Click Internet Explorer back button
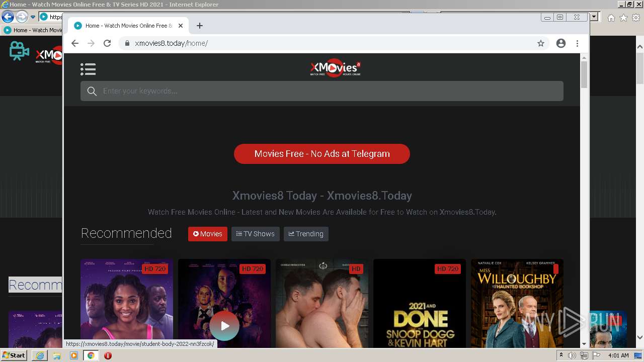Image resolution: width=644 pixels, height=362 pixels. click(8, 17)
